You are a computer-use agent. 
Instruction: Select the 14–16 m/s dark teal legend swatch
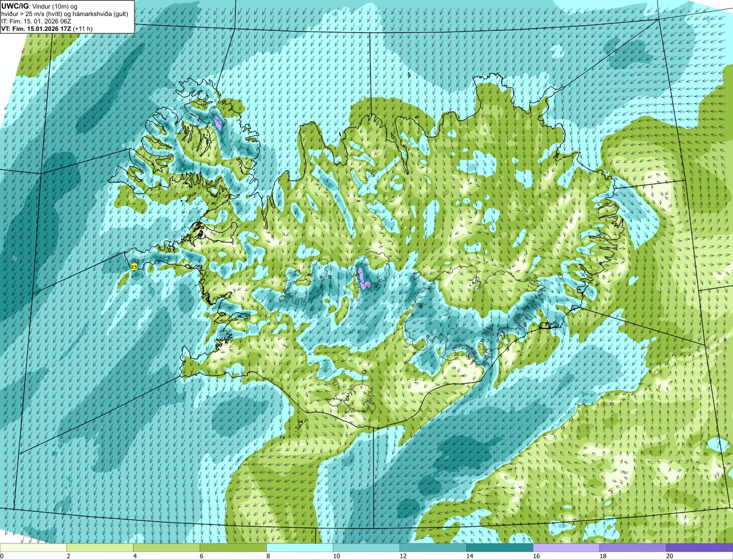[500, 547]
